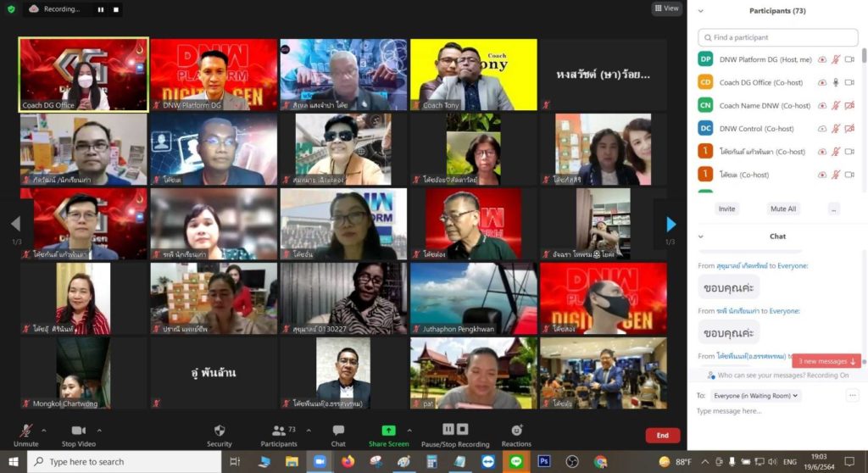Open Photoshop from taskbar
The width and height of the screenshot is (868, 473).
543,462
